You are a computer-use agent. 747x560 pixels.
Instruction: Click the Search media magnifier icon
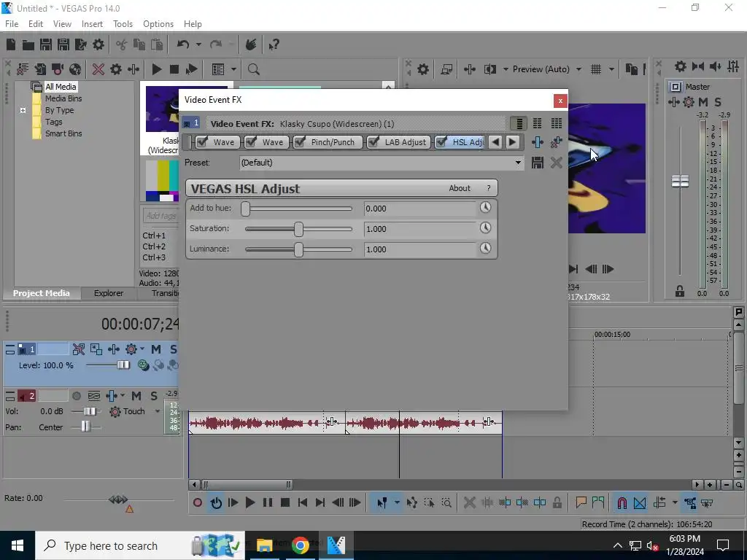tap(253, 69)
